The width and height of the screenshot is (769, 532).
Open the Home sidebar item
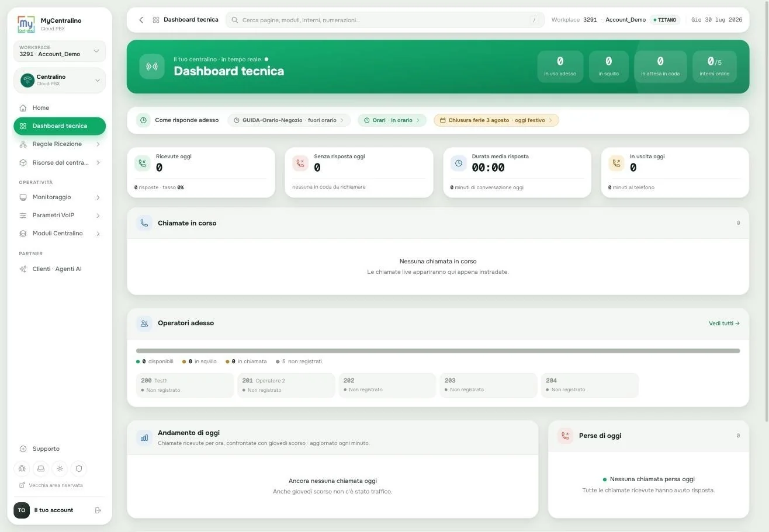[x=60, y=108]
